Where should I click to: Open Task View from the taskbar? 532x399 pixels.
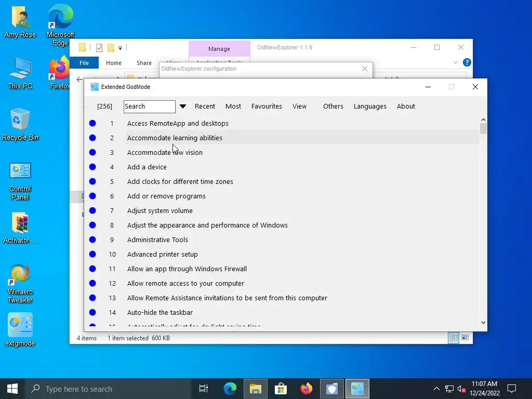click(x=204, y=389)
